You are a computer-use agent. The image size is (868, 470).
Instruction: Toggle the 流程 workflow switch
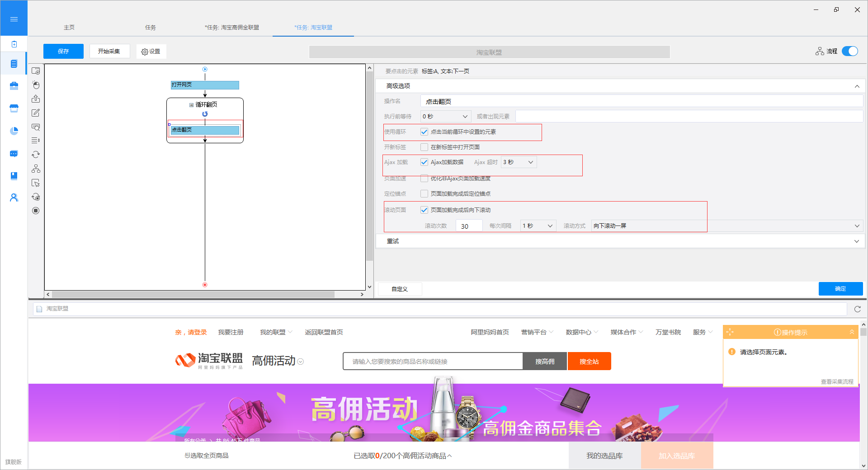(850, 51)
